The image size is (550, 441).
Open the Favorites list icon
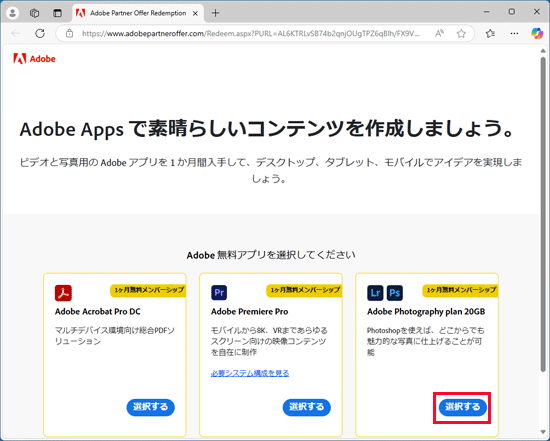coord(490,33)
